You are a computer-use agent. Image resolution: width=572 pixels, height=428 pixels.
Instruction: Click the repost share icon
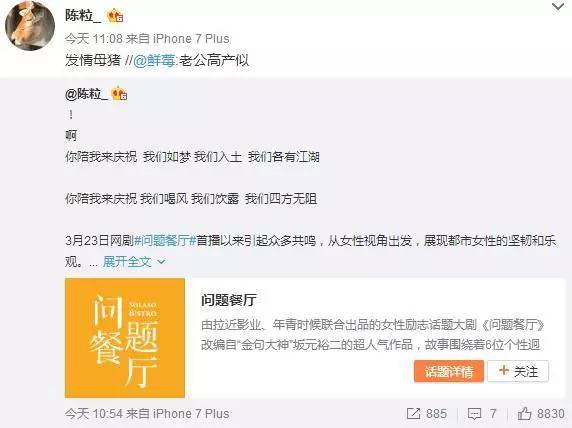413,414
